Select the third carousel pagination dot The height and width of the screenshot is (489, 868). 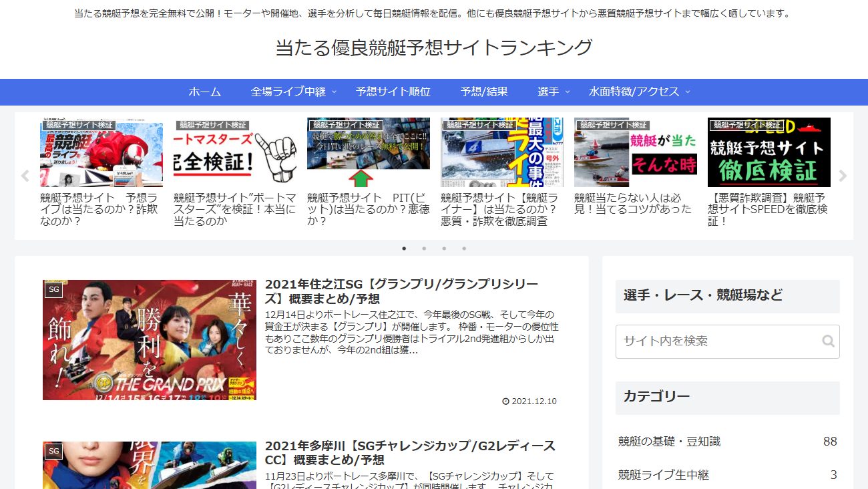tap(444, 249)
